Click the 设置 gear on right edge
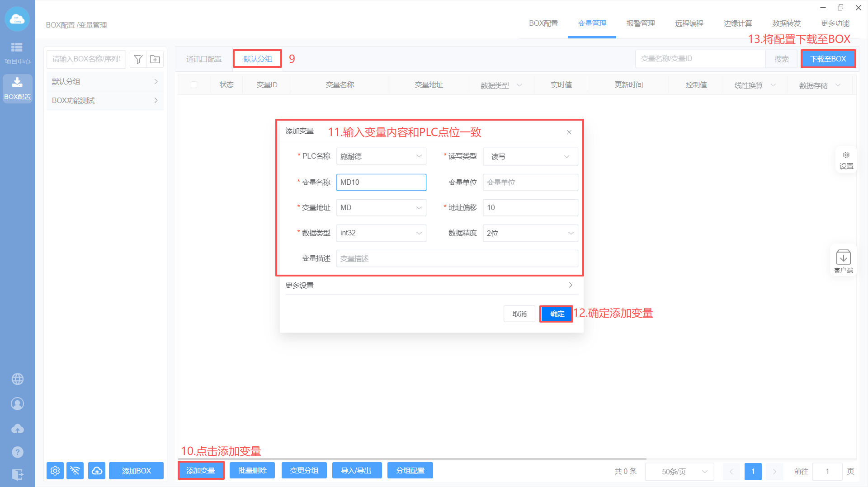This screenshot has width=868, height=487. pyautogui.click(x=846, y=160)
